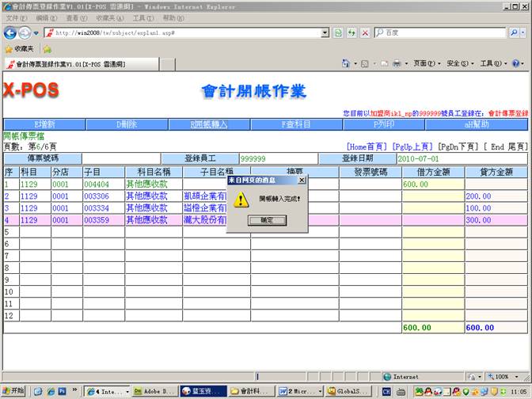Screen dimensions: 532x399
Task: Click the Print icon in command bar
Action: click(x=395, y=63)
